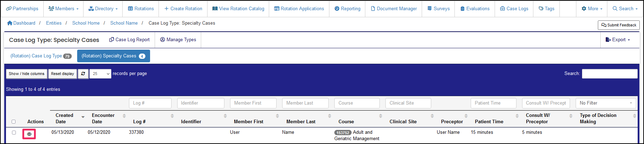Open the Search dropdown in navbar
Screen dimensions: 644x144
625,8
